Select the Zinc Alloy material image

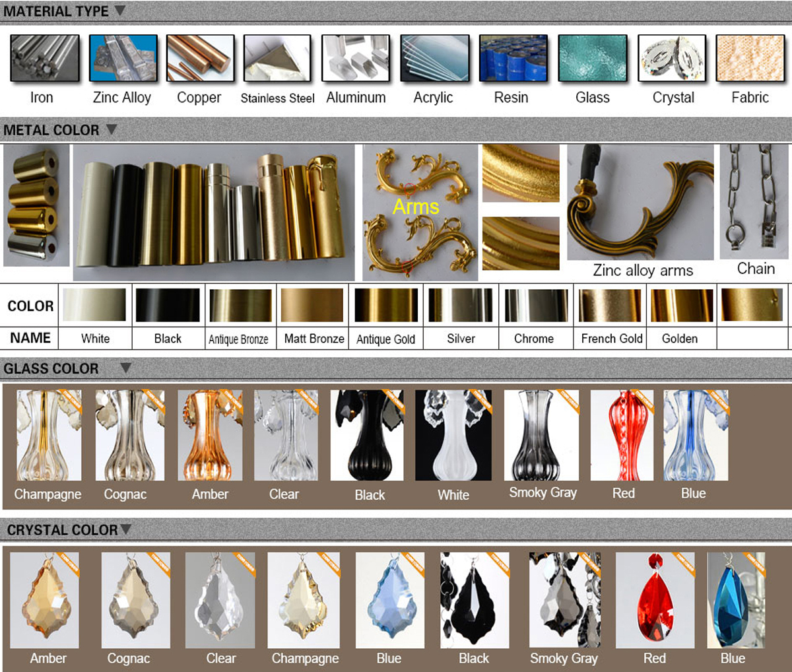[x=123, y=59]
